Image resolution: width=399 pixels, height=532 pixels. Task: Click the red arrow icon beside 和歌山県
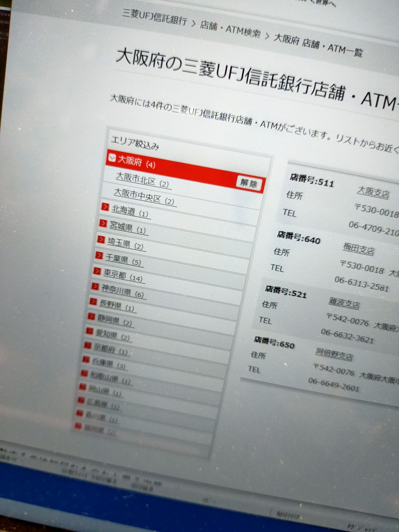point(84,374)
